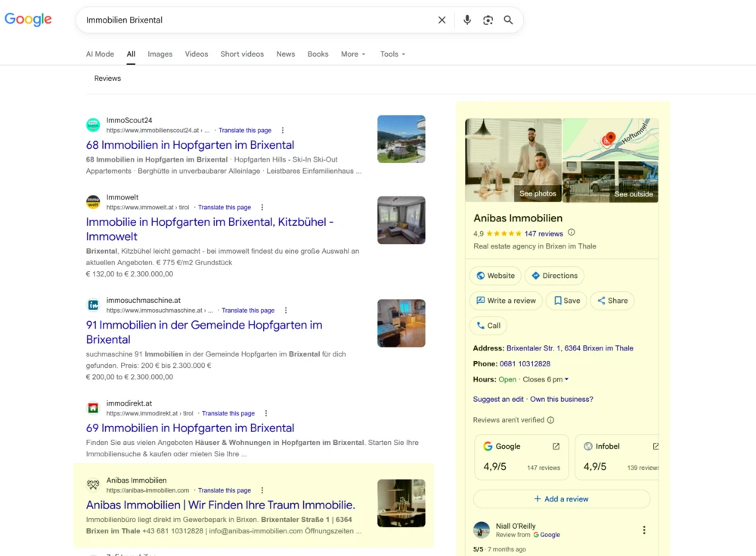Select the Reviews filter chip
756x556 pixels.
107,78
